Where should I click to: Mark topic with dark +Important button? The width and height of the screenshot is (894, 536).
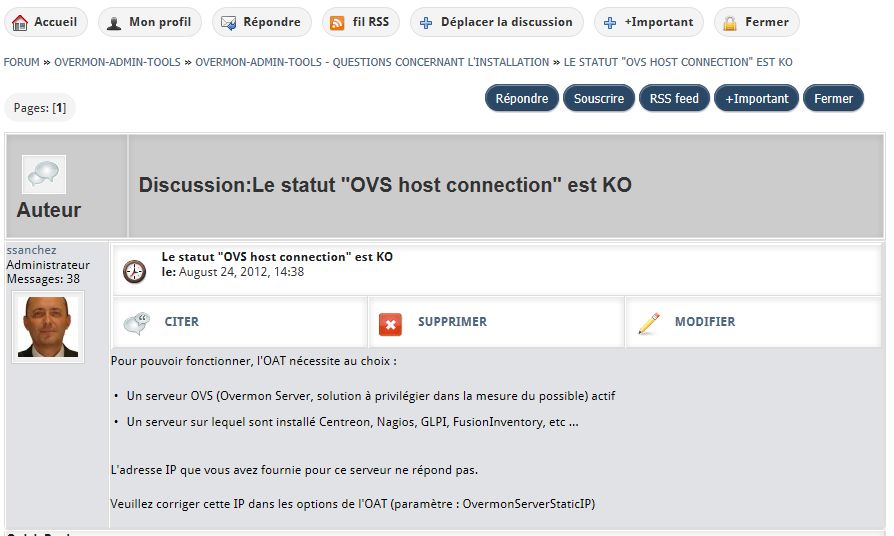(x=757, y=98)
